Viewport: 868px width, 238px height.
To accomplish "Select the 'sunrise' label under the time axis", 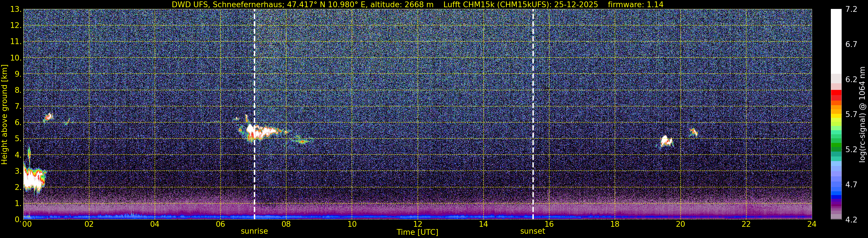I will point(254,231).
